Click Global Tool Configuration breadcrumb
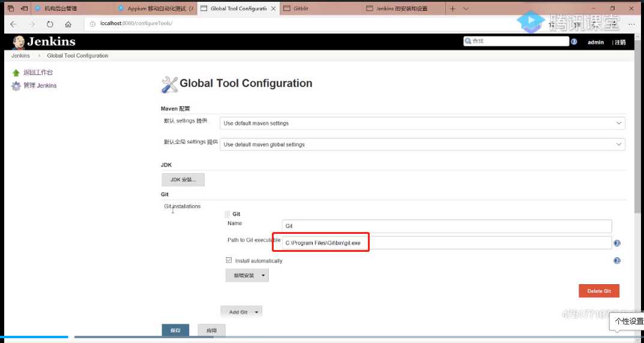This screenshot has height=343, width=644. [x=77, y=55]
